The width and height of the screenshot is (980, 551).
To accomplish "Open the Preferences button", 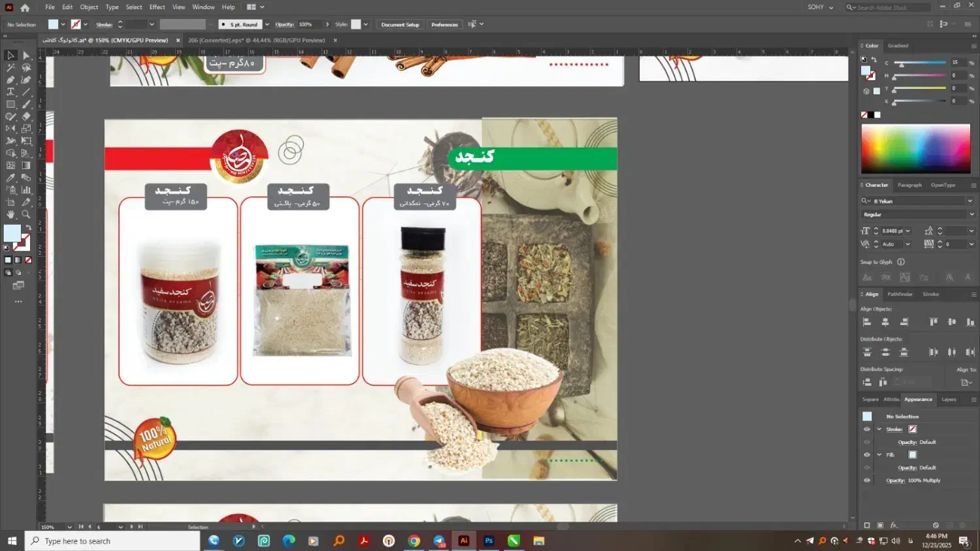I will click(x=444, y=25).
